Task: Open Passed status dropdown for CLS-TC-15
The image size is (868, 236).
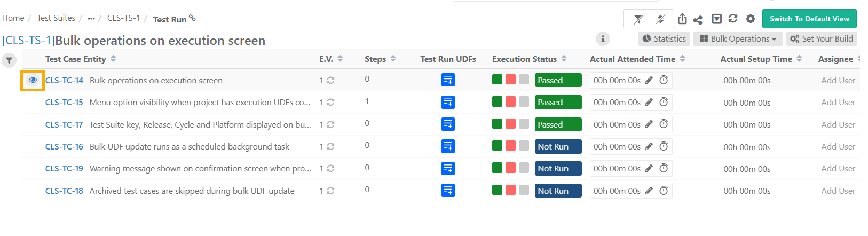Action: (558, 102)
